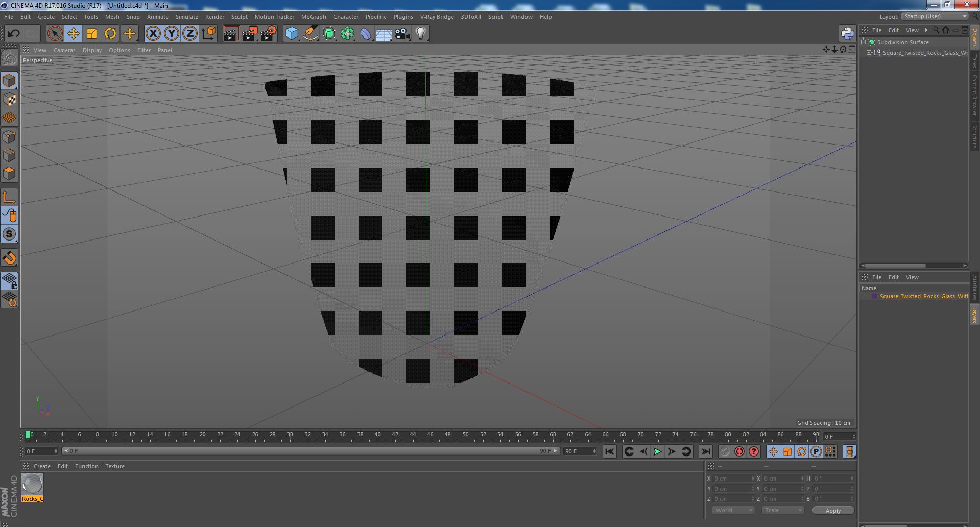Expand Square_Twisted_Rocks_Glass object in Object Manager
Image resolution: width=980 pixels, height=527 pixels.
pyautogui.click(x=869, y=53)
